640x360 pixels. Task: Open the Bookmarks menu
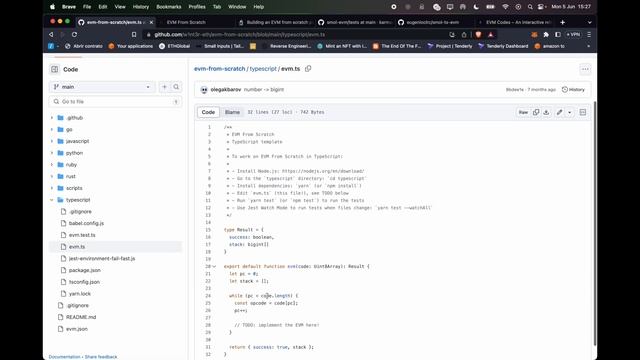click(x=169, y=7)
